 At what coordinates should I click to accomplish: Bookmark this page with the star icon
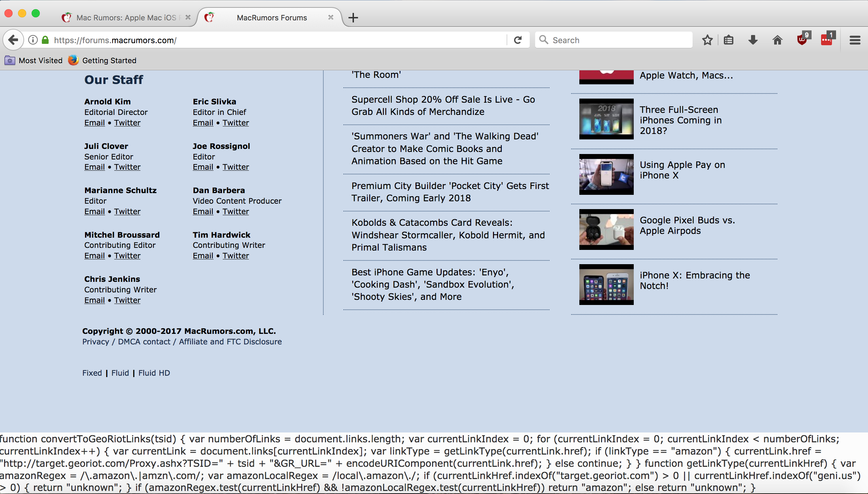tap(707, 40)
